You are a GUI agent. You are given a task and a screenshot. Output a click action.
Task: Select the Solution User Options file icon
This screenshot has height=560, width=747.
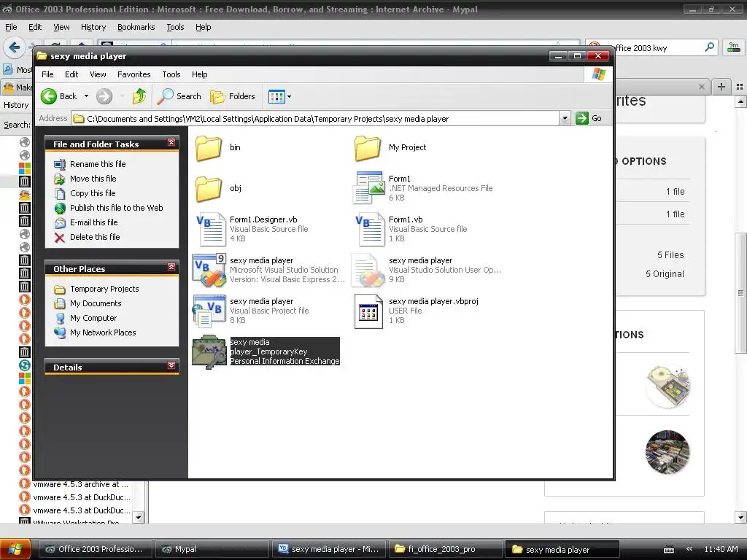point(368,270)
